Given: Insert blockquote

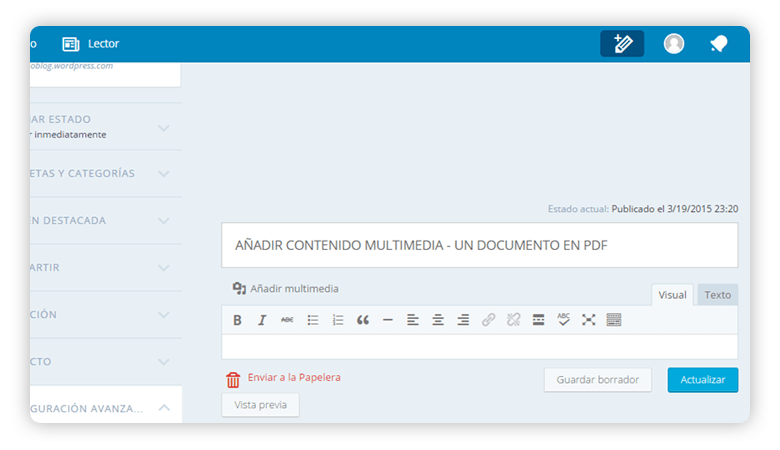Looking at the screenshot, I should click(363, 320).
